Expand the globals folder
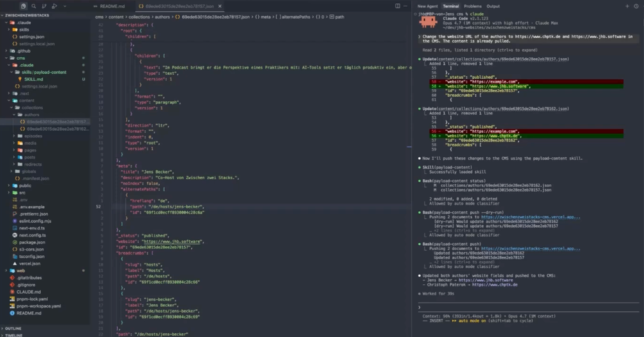This screenshot has height=337, width=644. coord(29,172)
